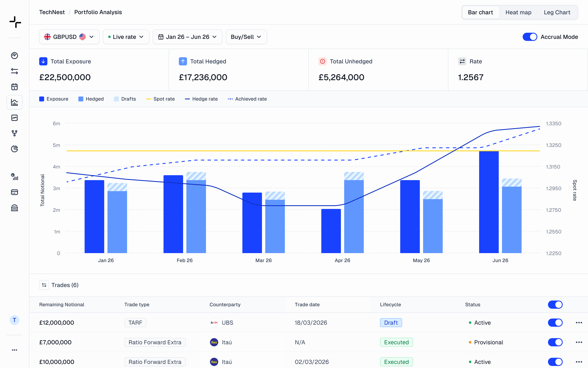This screenshot has width=588, height=368.
Task: Click the Total Exposure down-arrow icon
Action: [x=43, y=61]
